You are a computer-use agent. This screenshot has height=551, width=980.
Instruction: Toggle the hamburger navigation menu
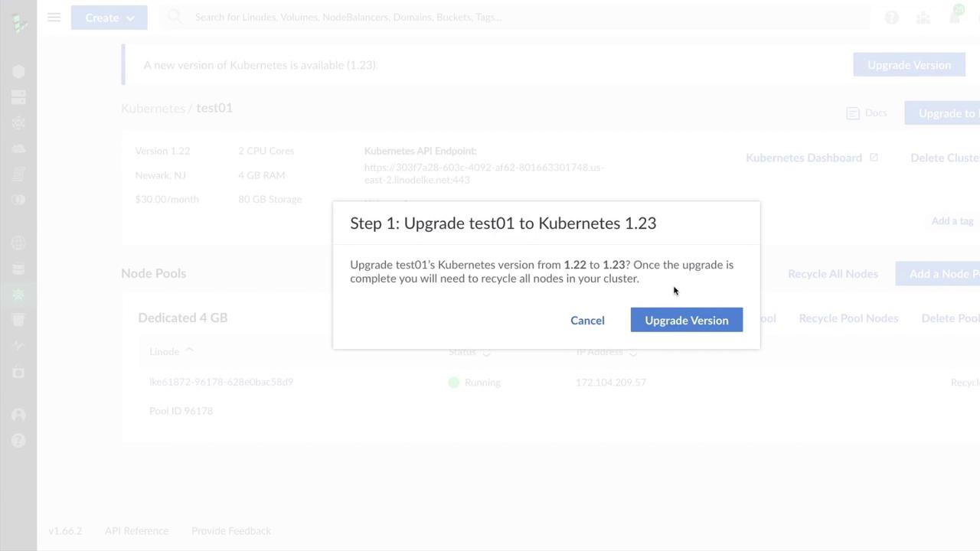point(54,17)
